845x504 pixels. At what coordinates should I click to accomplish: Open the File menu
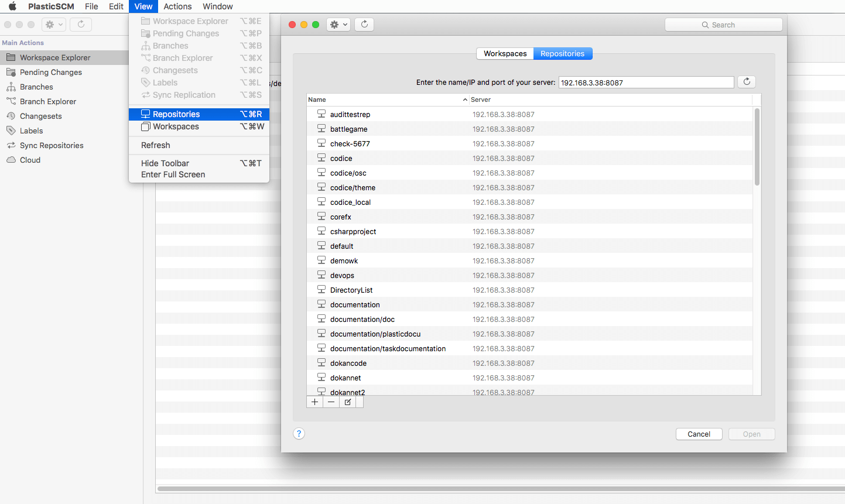pos(91,6)
